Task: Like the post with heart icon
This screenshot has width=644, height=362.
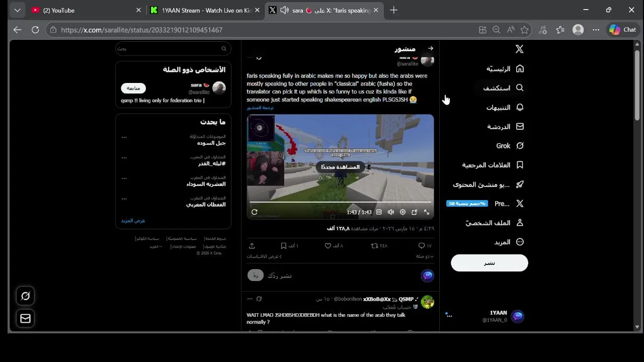Action: coord(328,246)
